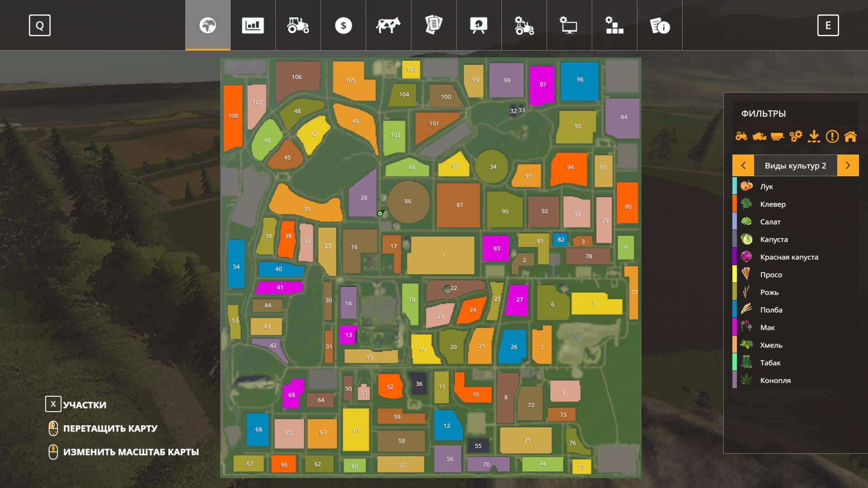The width and height of the screenshot is (868, 488).
Task: Toggle the unloading point arrow filter
Action: [814, 136]
